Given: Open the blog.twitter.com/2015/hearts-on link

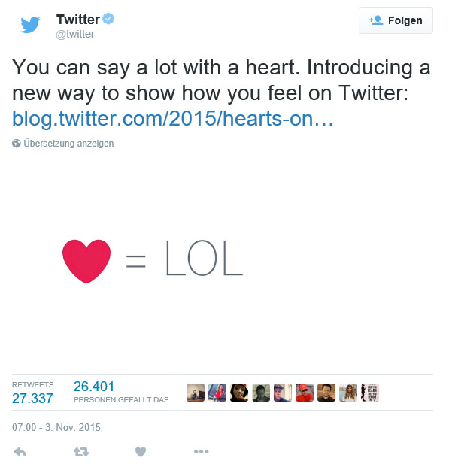Looking at the screenshot, I should point(173,118).
